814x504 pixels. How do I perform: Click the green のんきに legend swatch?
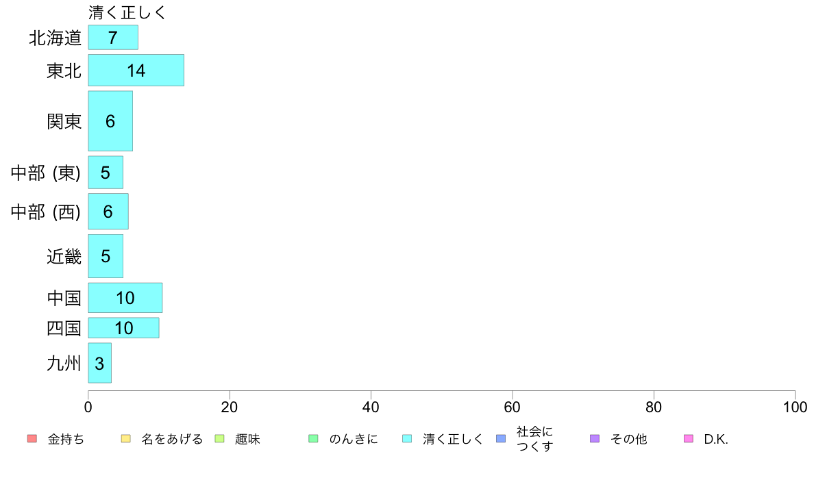point(314,438)
